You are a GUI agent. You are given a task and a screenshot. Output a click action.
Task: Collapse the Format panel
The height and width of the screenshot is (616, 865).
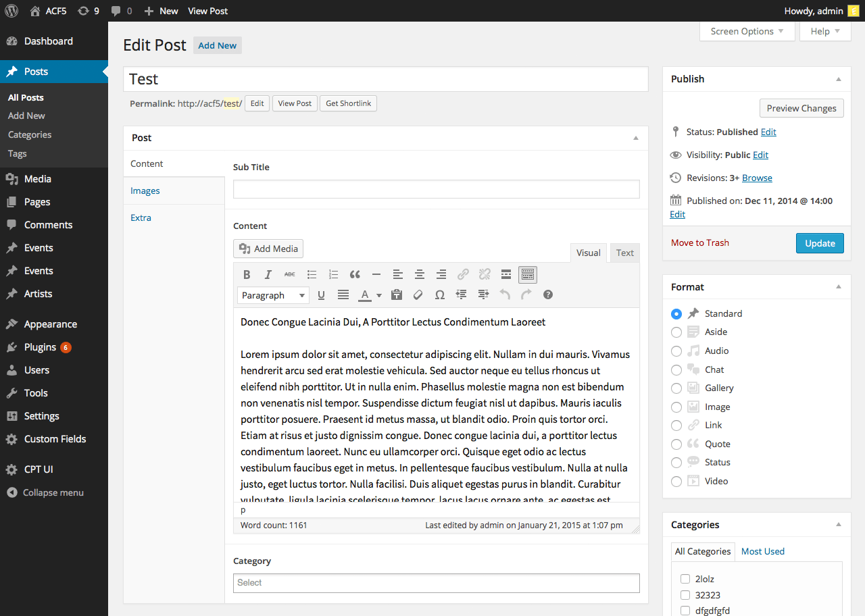(x=839, y=286)
